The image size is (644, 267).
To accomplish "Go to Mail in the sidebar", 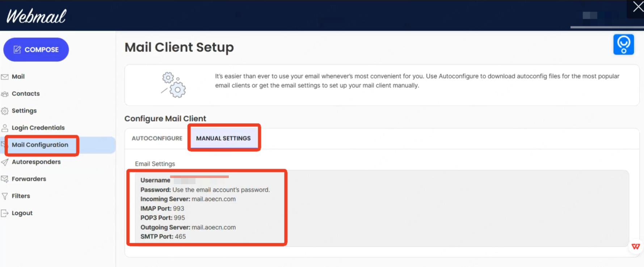I will pos(18,77).
